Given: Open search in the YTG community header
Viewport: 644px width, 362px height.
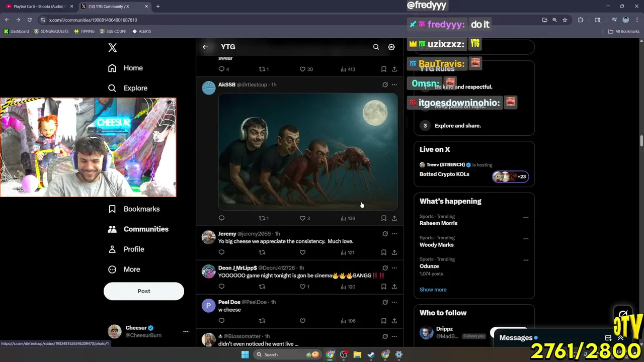Looking at the screenshot, I should click(x=376, y=47).
